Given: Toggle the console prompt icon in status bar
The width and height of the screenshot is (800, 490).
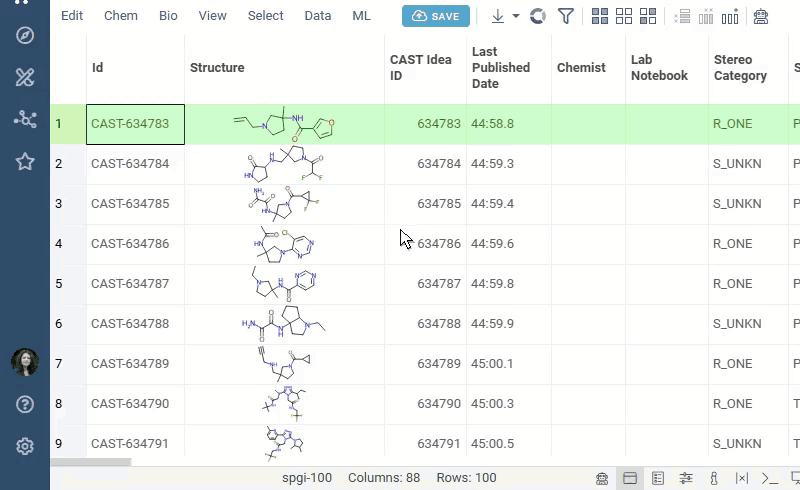Looking at the screenshot, I should pyautogui.click(x=770, y=478).
